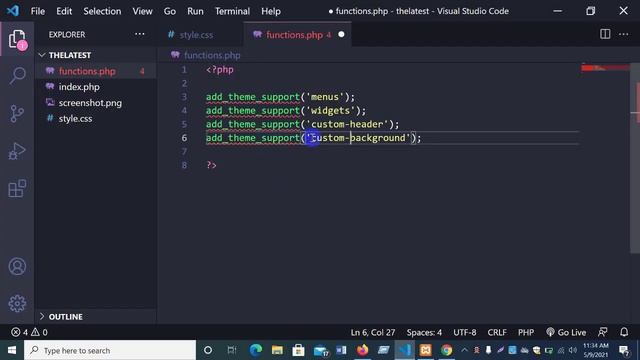This screenshot has height=360, width=640.
Task: Start Go Live server
Action: coord(566,332)
